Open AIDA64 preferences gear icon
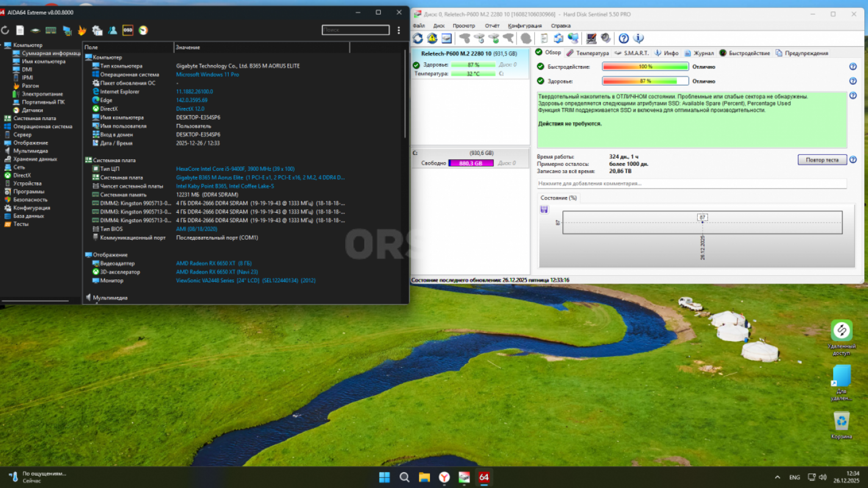This screenshot has height=488, width=868. 96,29
